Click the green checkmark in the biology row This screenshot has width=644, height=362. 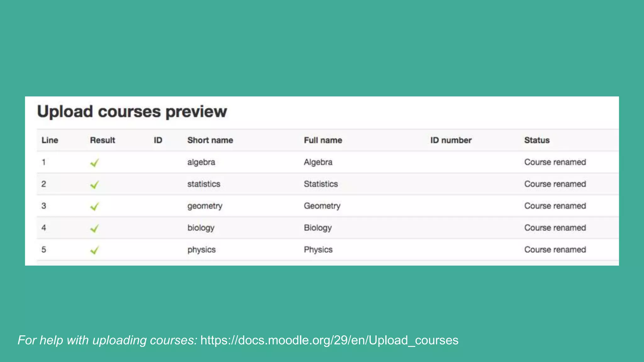pyautogui.click(x=94, y=228)
